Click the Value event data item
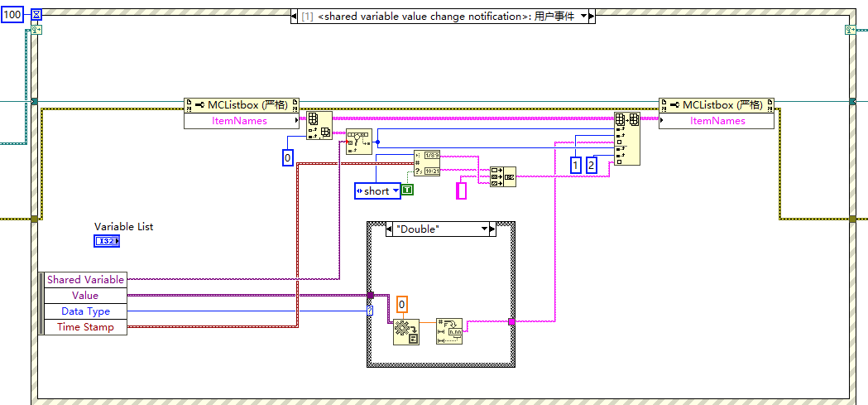Viewport: 868px width, 405px height. coord(85,296)
